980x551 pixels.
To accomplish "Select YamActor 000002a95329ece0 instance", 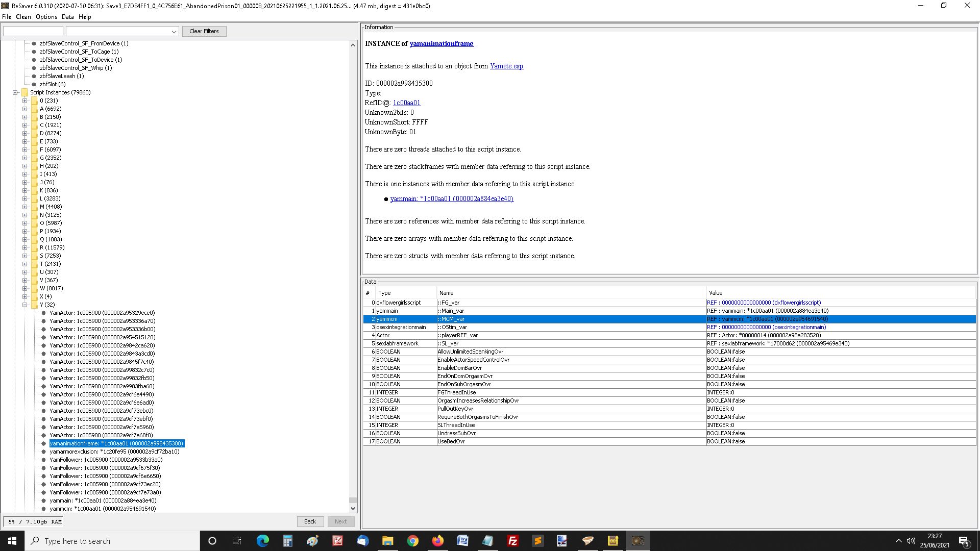I will (x=102, y=313).
